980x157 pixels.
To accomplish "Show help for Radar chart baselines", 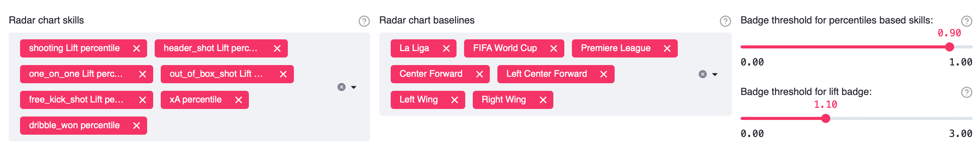I will (x=725, y=21).
